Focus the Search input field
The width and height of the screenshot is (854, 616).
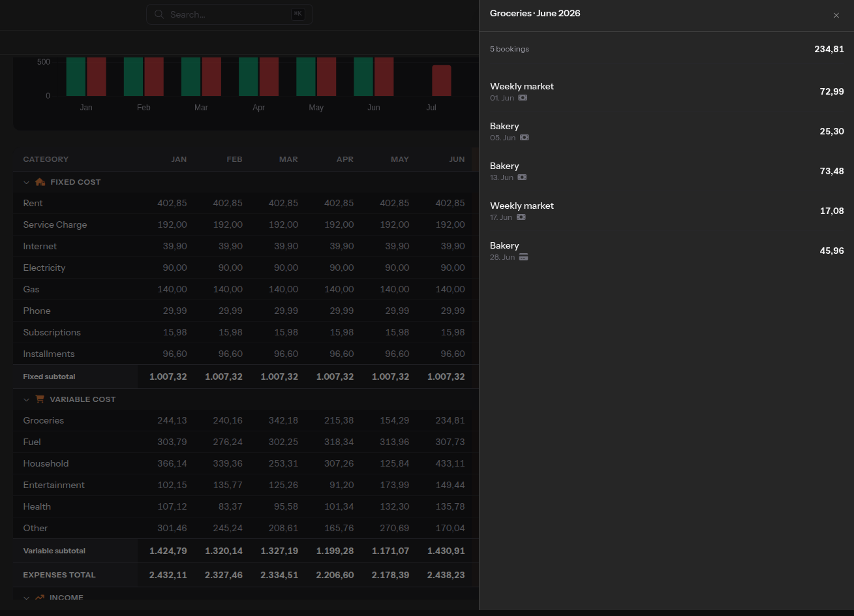(x=229, y=14)
